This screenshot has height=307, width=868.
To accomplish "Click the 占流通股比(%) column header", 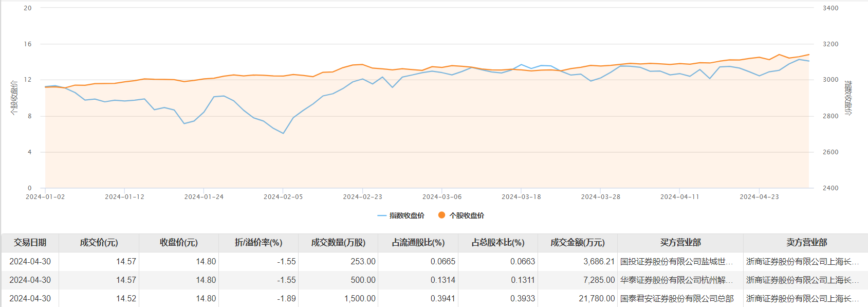I will (418, 243).
